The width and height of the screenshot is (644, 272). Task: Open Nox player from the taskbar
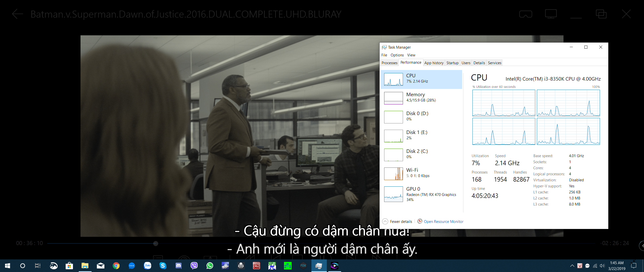[x=303, y=266]
